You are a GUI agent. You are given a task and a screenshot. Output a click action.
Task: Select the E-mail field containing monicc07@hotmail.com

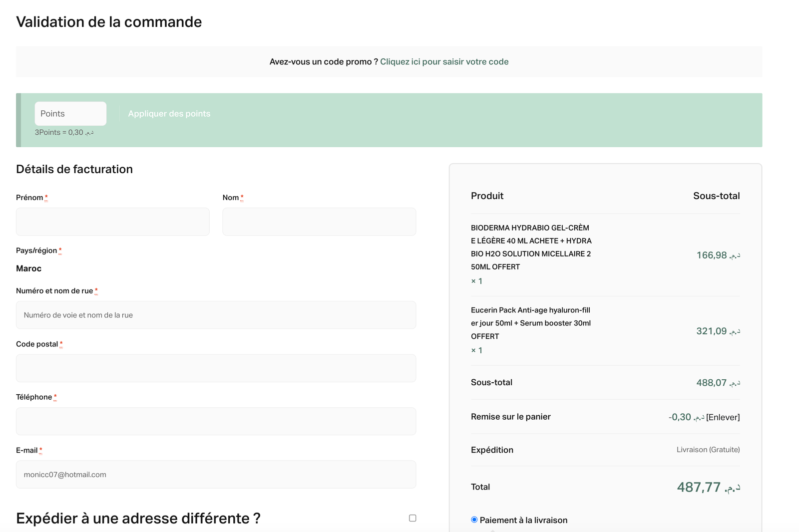click(216, 475)
